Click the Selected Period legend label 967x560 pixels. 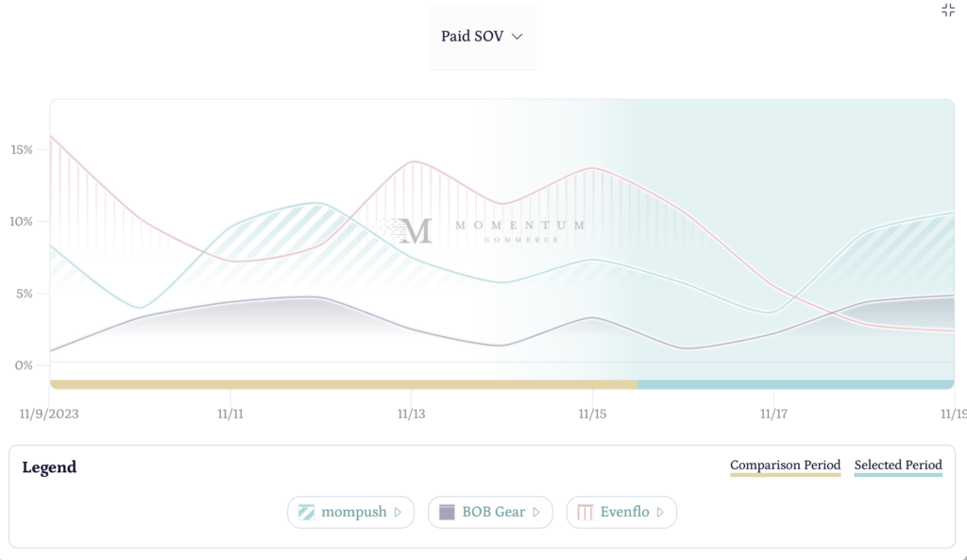tap(898, 465)
